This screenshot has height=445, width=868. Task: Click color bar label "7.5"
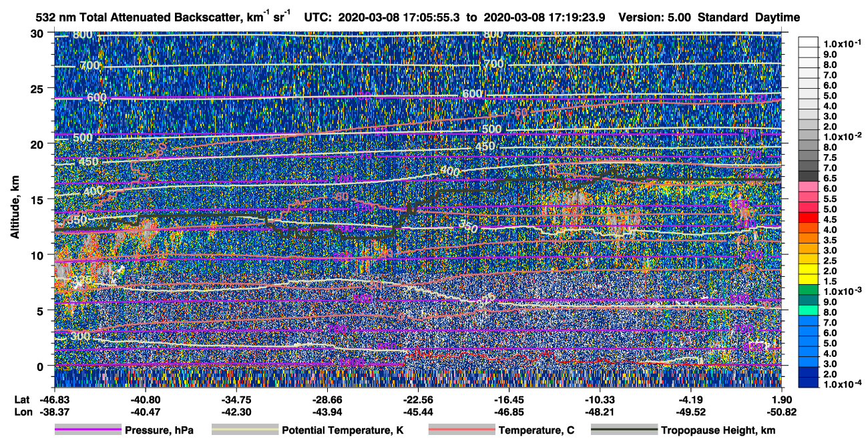830,157
